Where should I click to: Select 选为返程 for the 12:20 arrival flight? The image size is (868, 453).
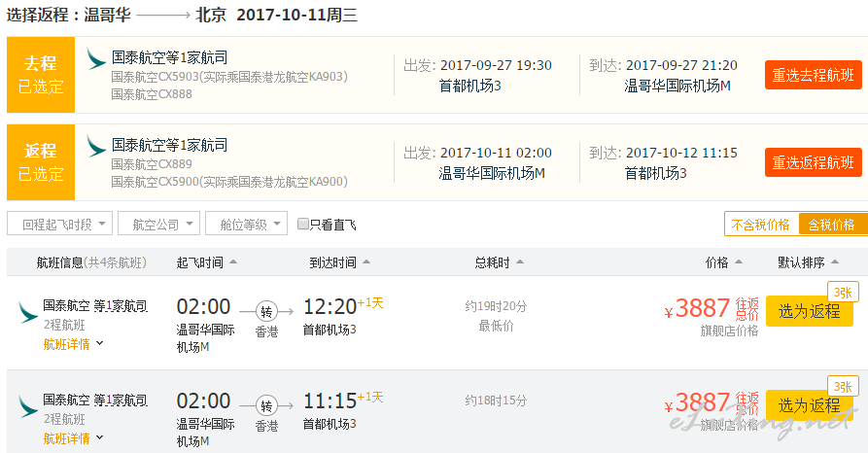click(x=810, y=311)
